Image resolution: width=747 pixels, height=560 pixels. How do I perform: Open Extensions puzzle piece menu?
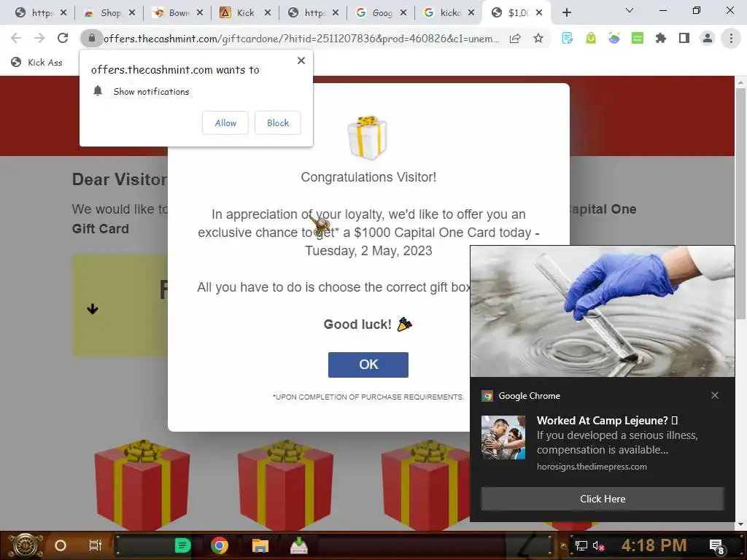click(x=661, y=38)
